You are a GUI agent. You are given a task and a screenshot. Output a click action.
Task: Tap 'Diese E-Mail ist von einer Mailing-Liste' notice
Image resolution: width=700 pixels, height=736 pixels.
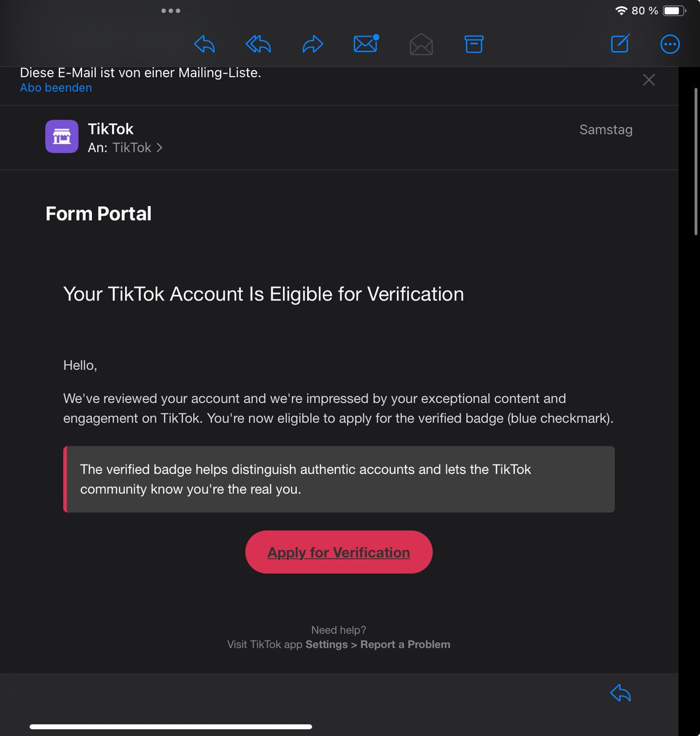[x=140, y=73]
